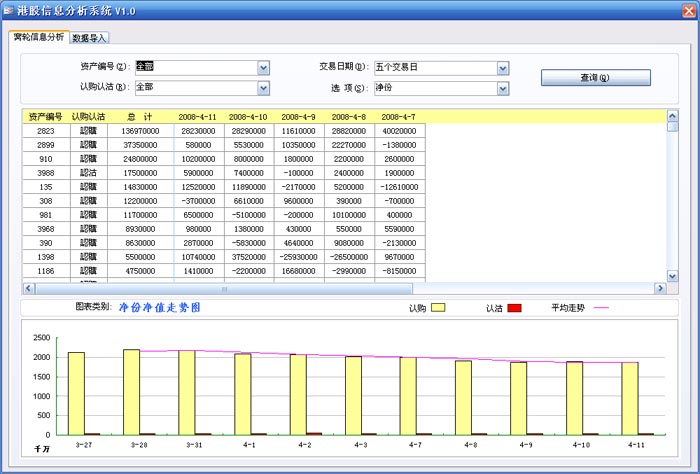Click the 认购认沽 column header
The height and width of the screenshot is (474, 700).
click(88, 117)
